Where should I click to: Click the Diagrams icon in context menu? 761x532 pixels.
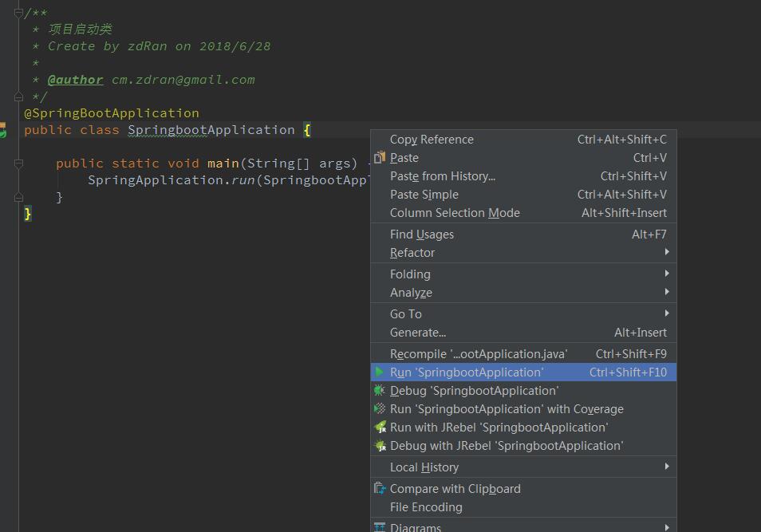380,527
